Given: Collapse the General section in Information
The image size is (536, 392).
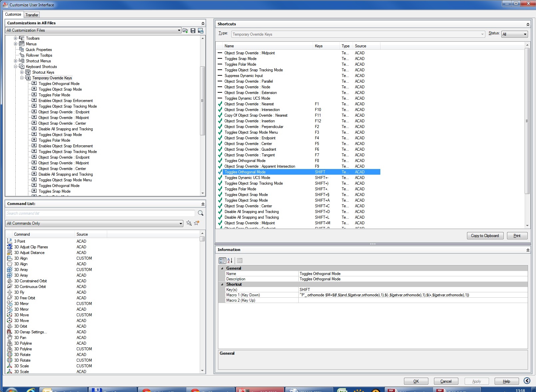Looking at the screenshot, I should (x=222, y=268).
